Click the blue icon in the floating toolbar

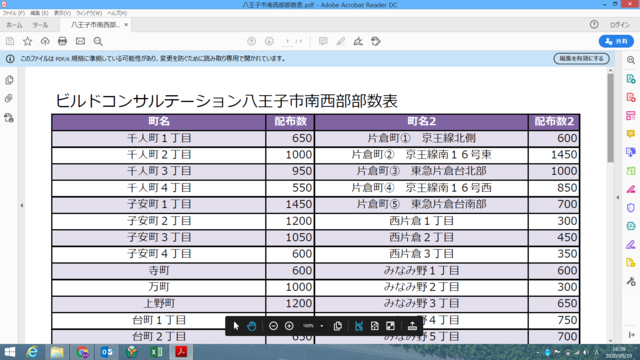(x=359, y=326)
